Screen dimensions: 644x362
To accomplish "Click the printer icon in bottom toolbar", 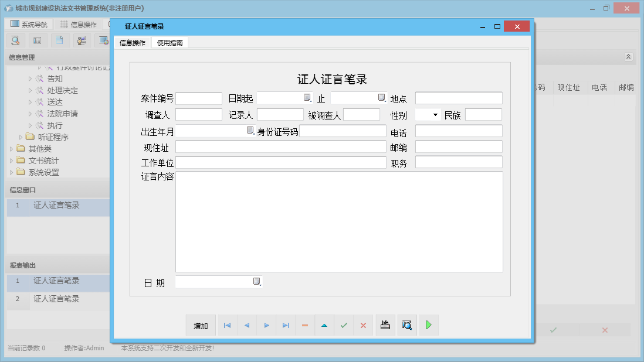I will pos(385,325).
